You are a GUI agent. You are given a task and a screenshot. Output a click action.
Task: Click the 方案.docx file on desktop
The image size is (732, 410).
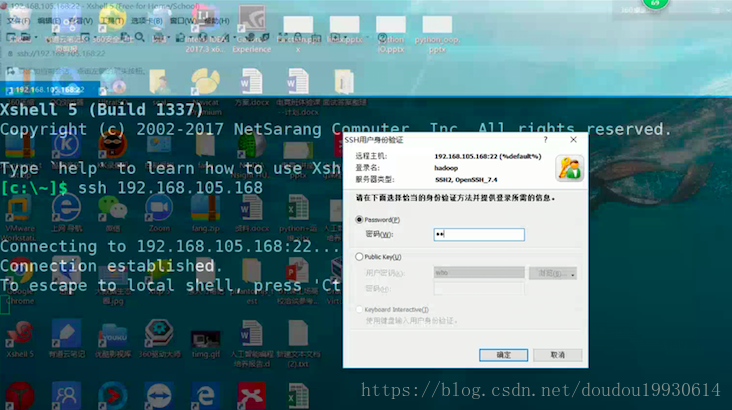click(252, 87)
